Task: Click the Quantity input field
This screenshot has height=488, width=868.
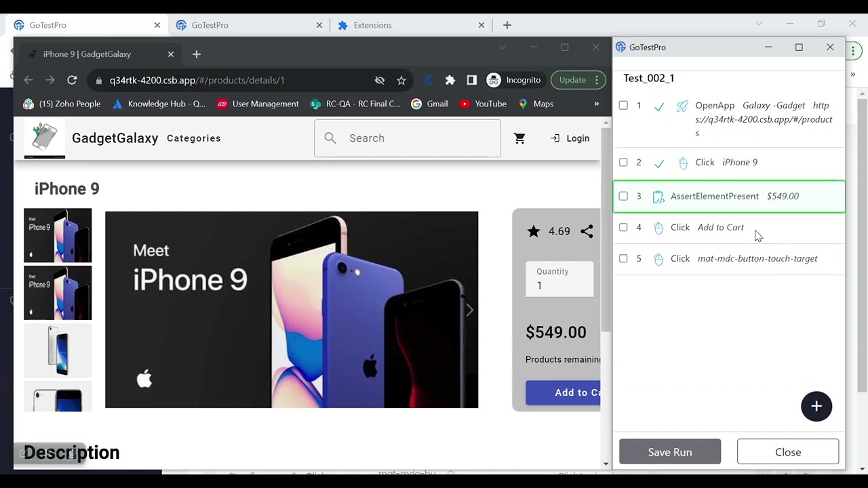Action: pyautogui.click(x=559, y=279)
